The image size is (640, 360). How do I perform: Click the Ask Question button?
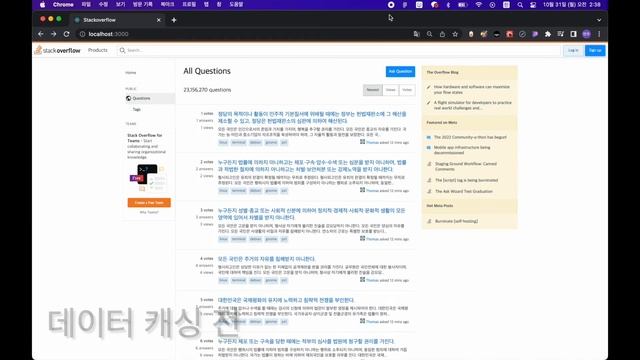coord(400,71)
